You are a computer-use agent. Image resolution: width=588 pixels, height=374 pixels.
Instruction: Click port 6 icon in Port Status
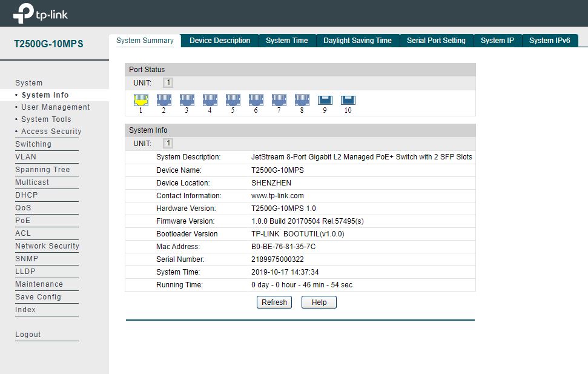(256, 100)
